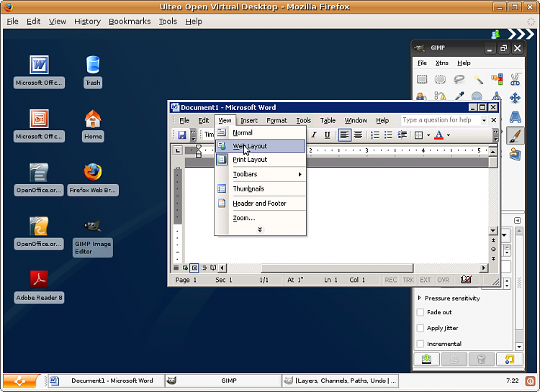Click Word horizontal scrollbar thumb
The image size is (540, 392).
pyautogui.click(x=337, y=268)
